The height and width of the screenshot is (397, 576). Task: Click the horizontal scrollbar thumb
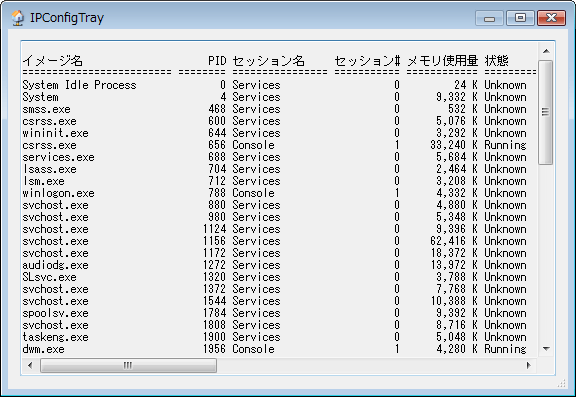128,365
